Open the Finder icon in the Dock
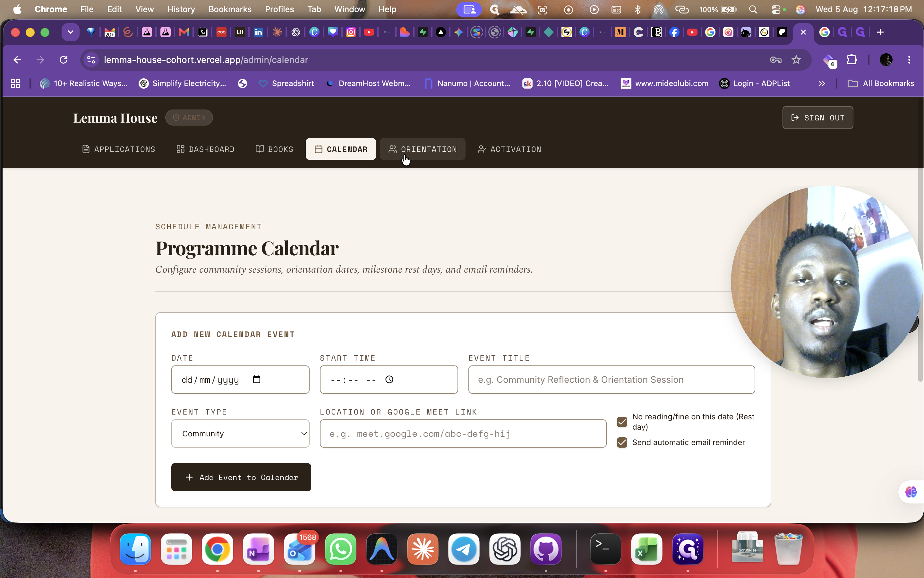 tap(135, 549)
